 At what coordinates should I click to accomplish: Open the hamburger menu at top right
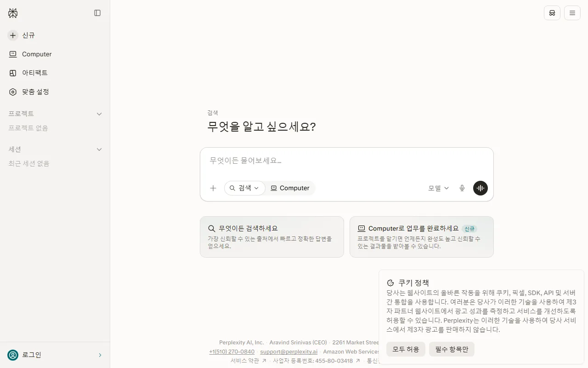click(x=572, y=13)
